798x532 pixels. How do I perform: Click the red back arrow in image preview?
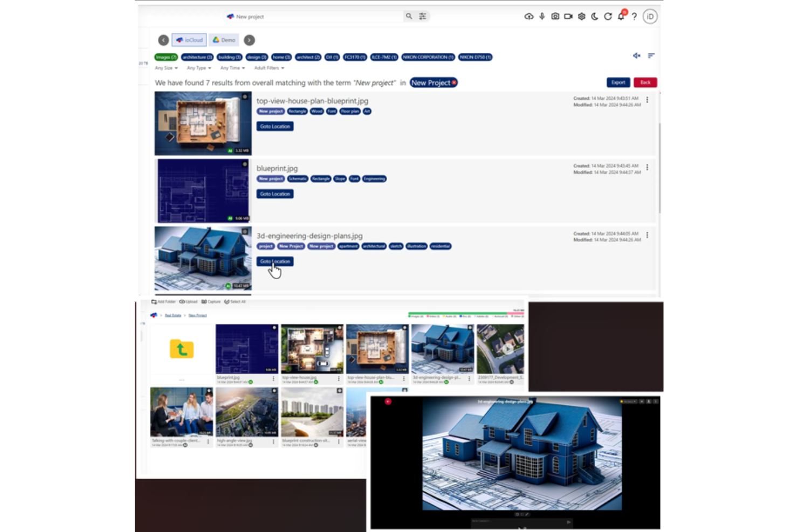point(388,402)
